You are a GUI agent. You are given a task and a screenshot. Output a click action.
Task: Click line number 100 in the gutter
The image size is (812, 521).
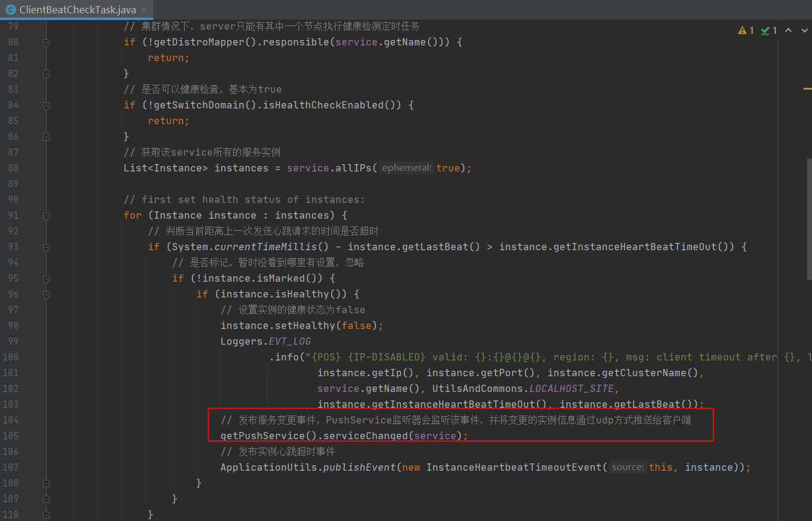coord(10,357)
